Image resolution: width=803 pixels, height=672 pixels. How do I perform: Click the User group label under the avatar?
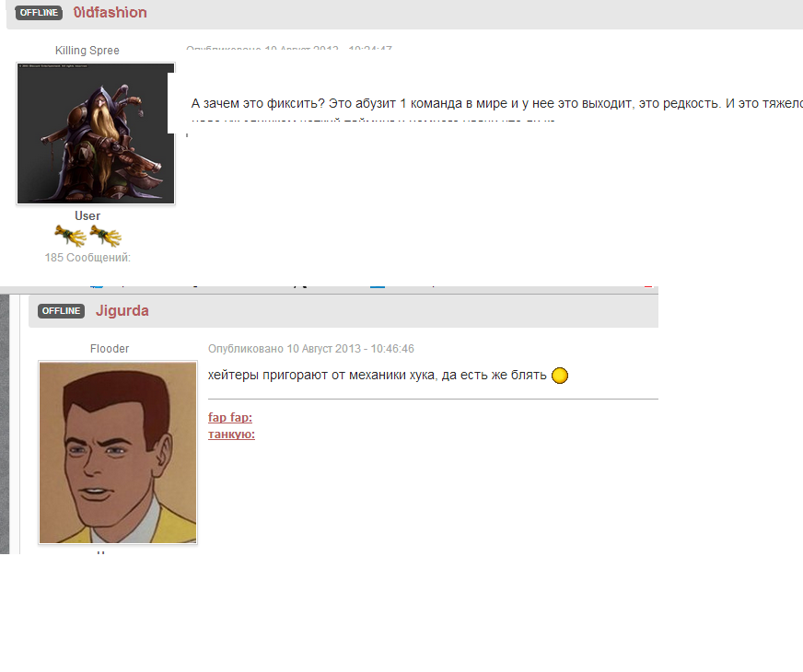tap(87, 216)
